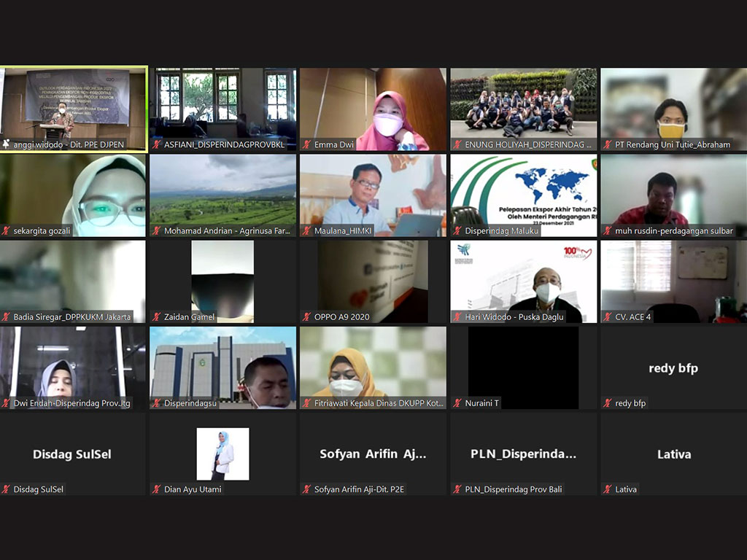Image resolution: width=747 pixels, height=560 pixels.
Task: Click mic icon beside anggi.widodo speaker name
Action: coord(7,145)
